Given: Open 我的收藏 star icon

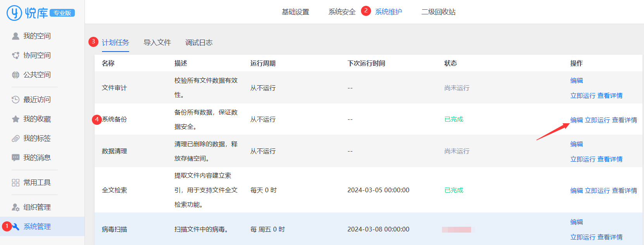Looking at the screenshot, I should click(16, 119).
